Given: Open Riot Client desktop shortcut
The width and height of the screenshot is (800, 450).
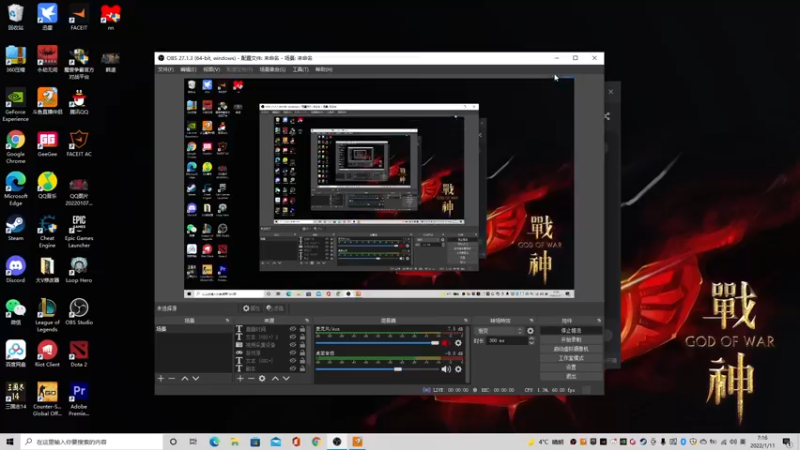Looking at the screenshot, I should (47, 355).
